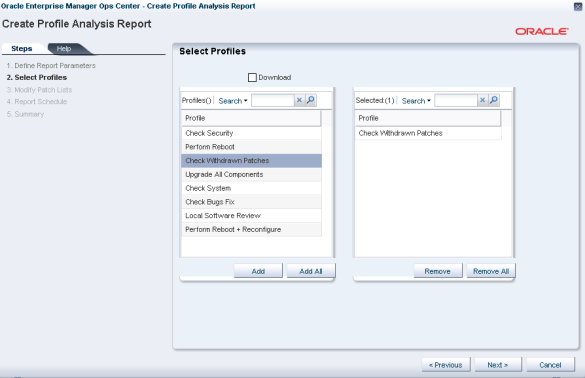Select the Perform Reboot profile row
The height and width of the screenshot is (378, 585).
pos(251,147)
